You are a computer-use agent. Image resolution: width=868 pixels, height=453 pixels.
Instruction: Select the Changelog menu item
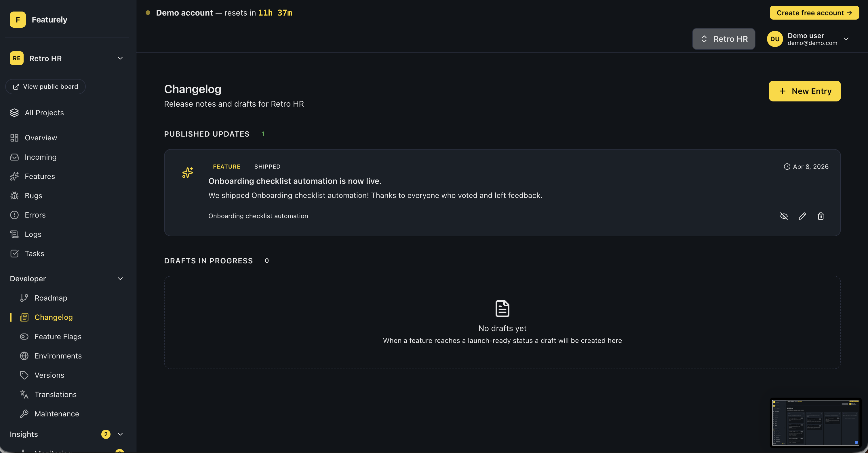pyautogui.click(x=53, y=317)
